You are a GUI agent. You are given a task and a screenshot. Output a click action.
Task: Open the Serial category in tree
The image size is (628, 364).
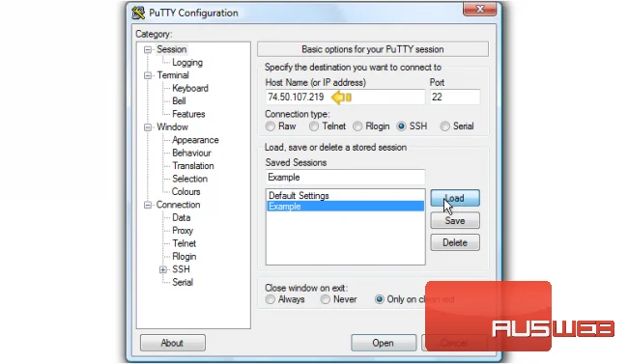coord(183,282)
